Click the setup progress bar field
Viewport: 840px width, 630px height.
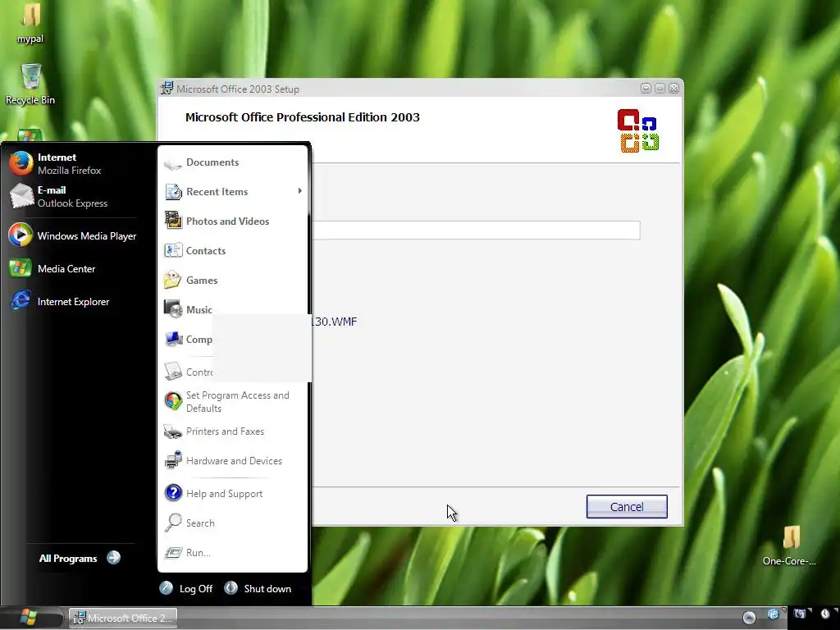pos(476,231)
